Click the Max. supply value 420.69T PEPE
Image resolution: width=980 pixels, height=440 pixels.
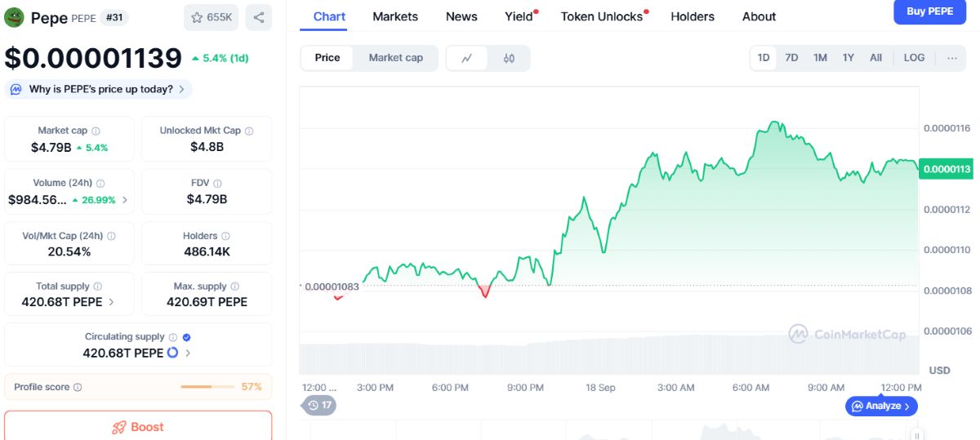click(x=207, y=302)
